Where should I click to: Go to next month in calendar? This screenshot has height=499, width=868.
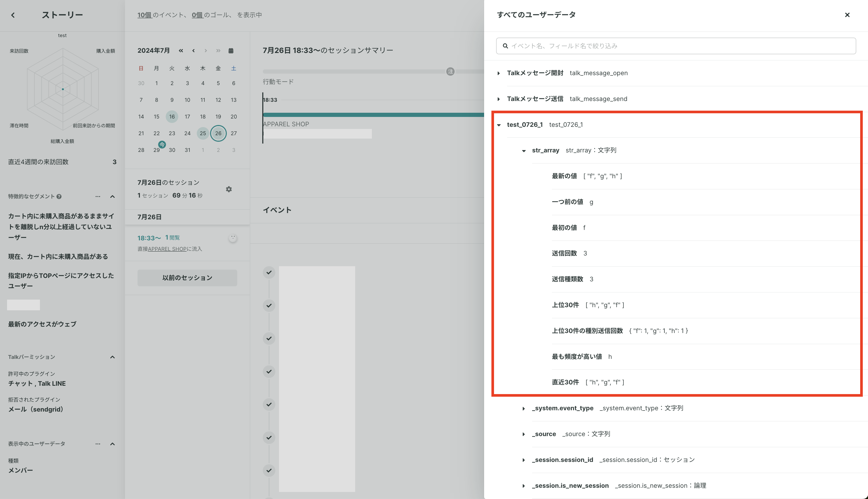[206, 51]
